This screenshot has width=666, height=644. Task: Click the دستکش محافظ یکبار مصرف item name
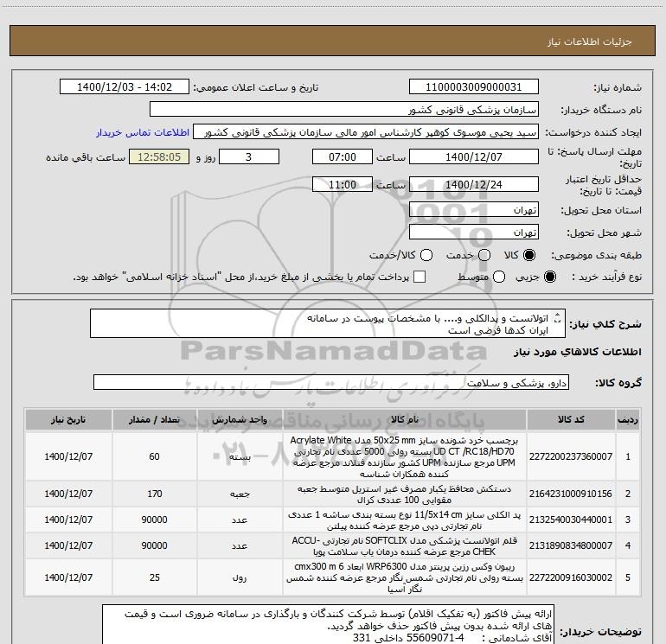click(x=405, y=494)
